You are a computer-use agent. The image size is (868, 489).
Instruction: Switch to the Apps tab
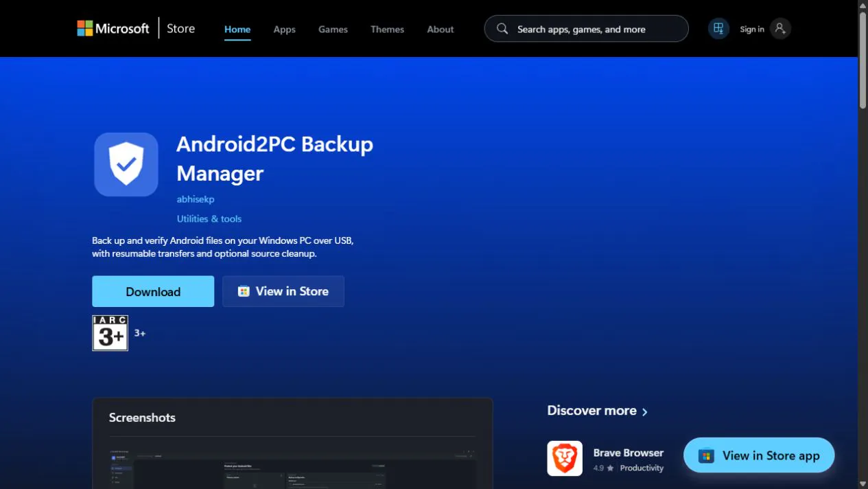(x=284, y=29)
